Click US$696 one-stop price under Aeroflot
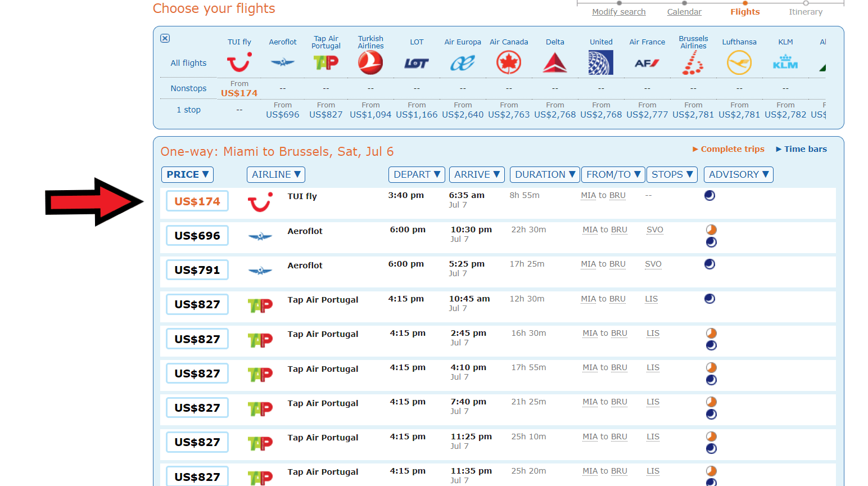The height and width of the screenshot is (486, 868). [283, 115]
